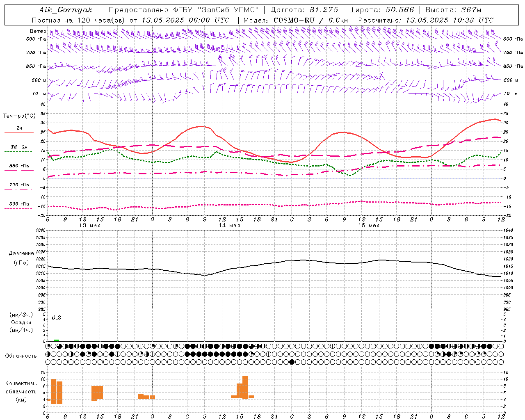Click the dotted line sample under temperature 500 гПа legend
Image resolution: width=525 pixels, height=420 pixels.
(x=18, y=208)
